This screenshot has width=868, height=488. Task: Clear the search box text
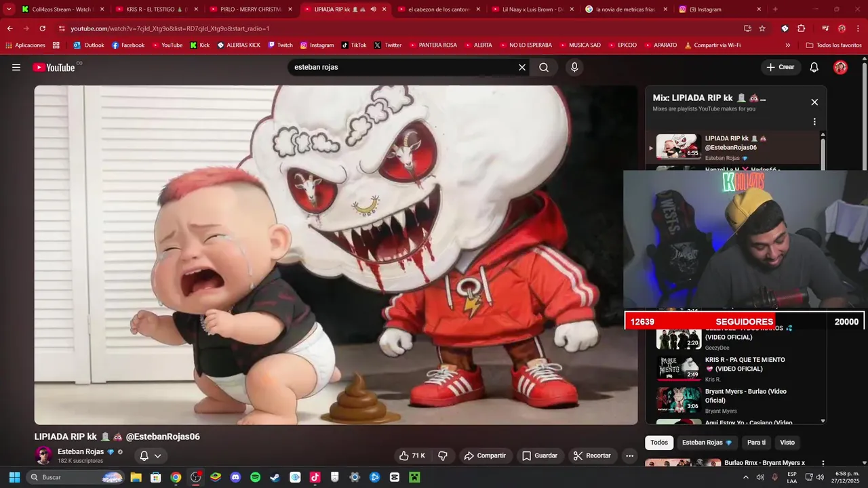coord(522,67)
